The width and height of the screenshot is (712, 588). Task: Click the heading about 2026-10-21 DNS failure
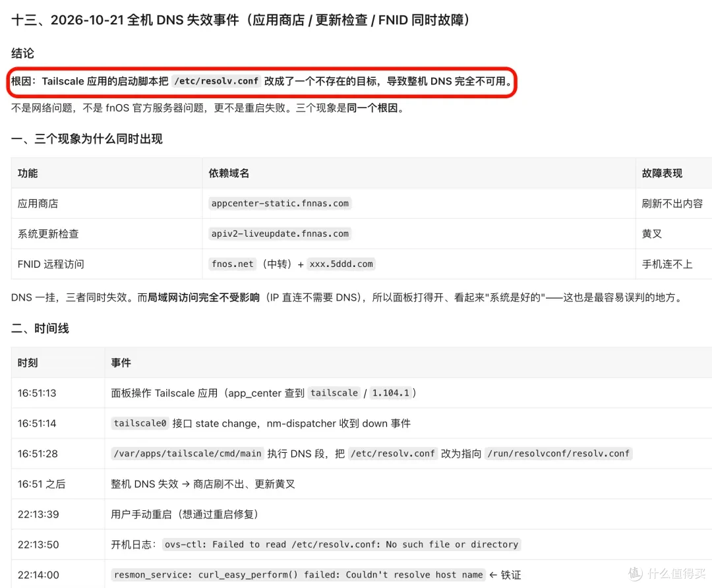point(240,20)
